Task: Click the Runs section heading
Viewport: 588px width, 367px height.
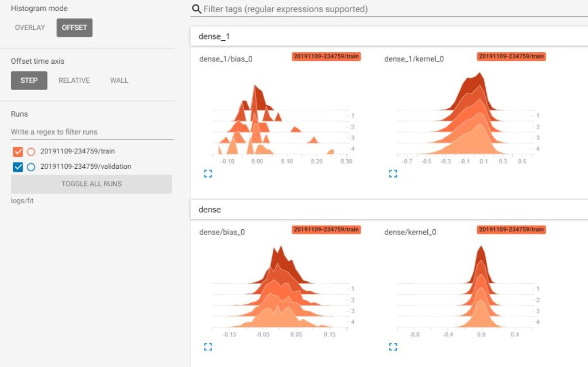Action: coord(19,114)
